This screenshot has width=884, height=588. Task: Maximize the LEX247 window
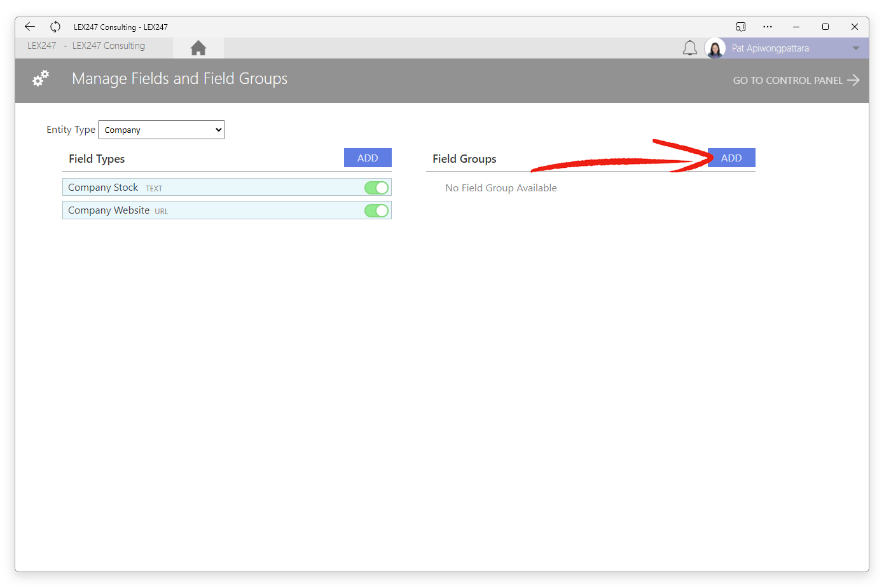click(825, 27)
